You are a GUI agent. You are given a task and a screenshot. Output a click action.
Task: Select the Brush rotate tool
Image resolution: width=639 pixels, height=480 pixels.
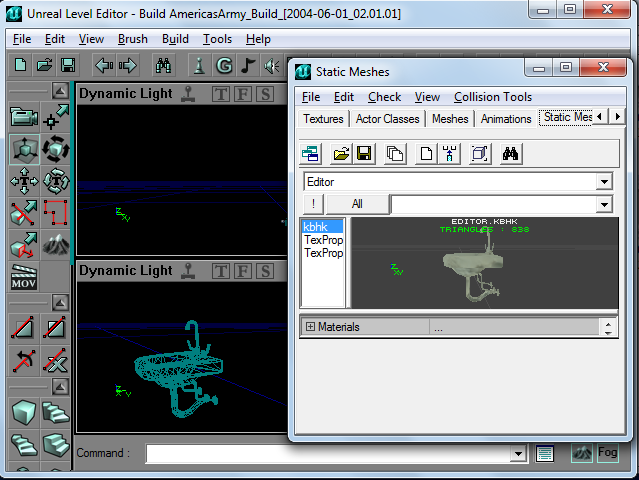pyautogui.click(x=56, y=149)
